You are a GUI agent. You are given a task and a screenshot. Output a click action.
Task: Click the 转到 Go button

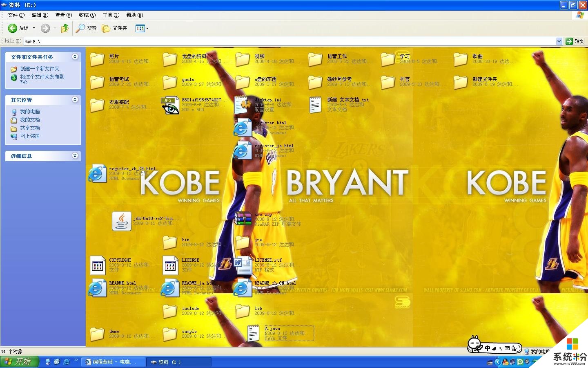(x=575, y=41)
